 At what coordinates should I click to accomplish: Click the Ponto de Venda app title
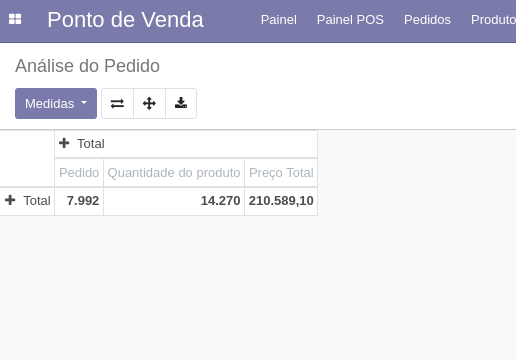pos(125,20)
